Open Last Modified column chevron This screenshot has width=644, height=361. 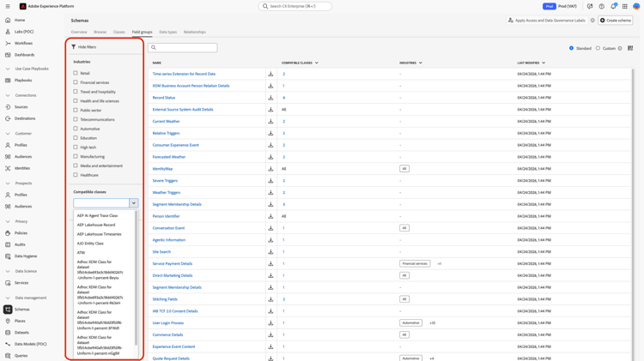[x=544, y=63]
